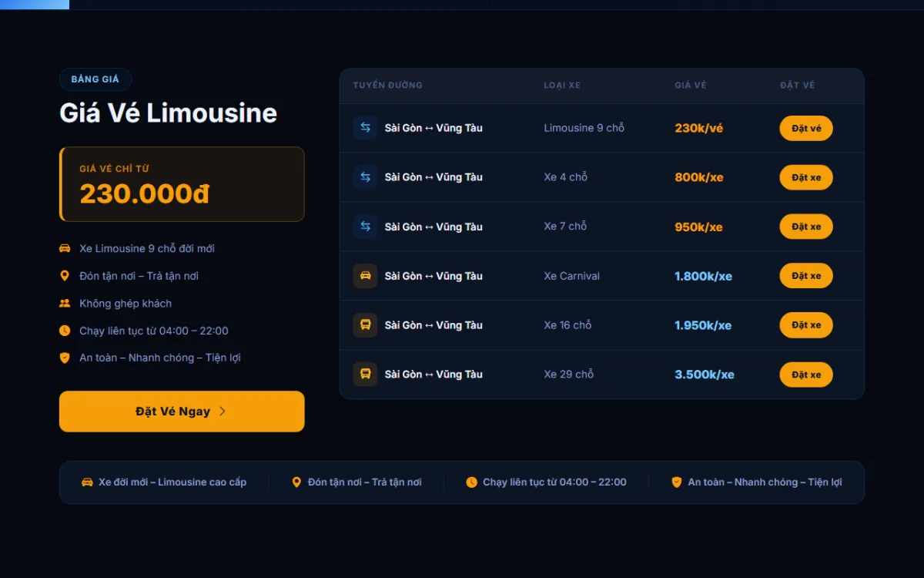
Task: Click chevron arrow inside Đặt Vé Ngay button
Action: pos(223,412)
